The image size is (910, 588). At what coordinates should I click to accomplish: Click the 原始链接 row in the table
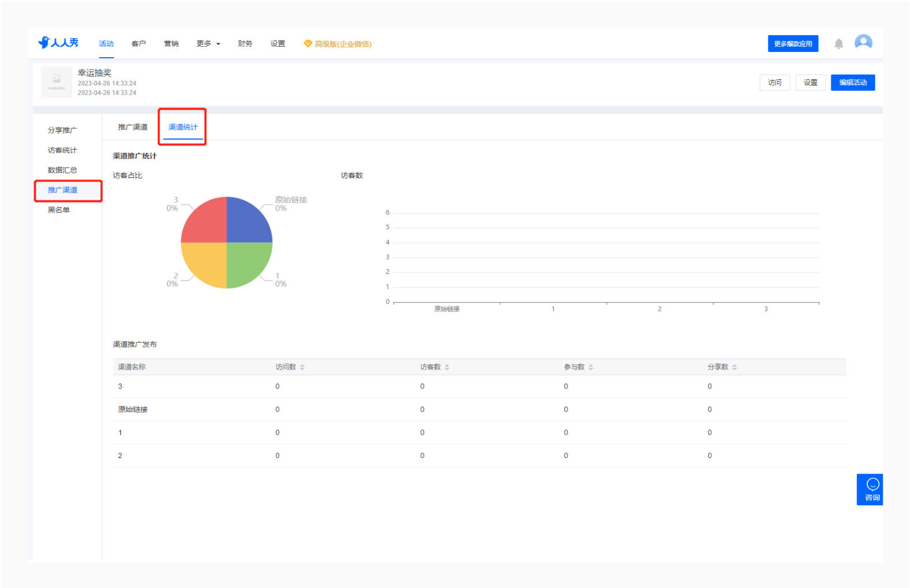point(479,410)
